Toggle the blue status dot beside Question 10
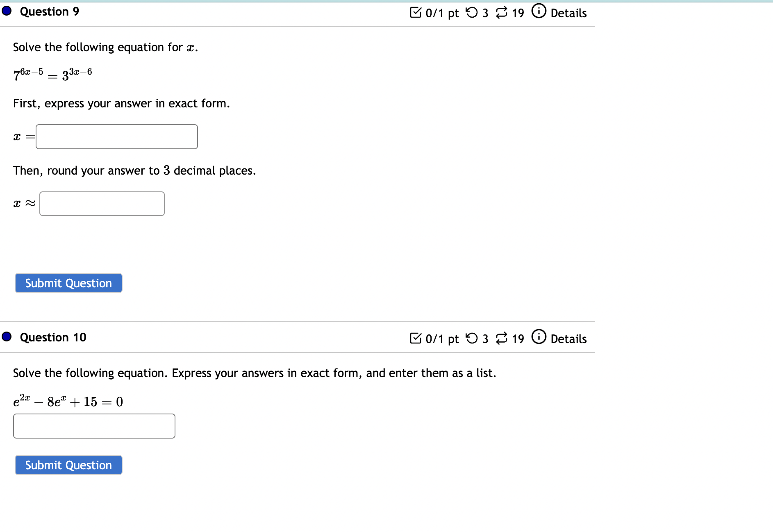This screenshot has height=532, width=773. tap(6, 337)
